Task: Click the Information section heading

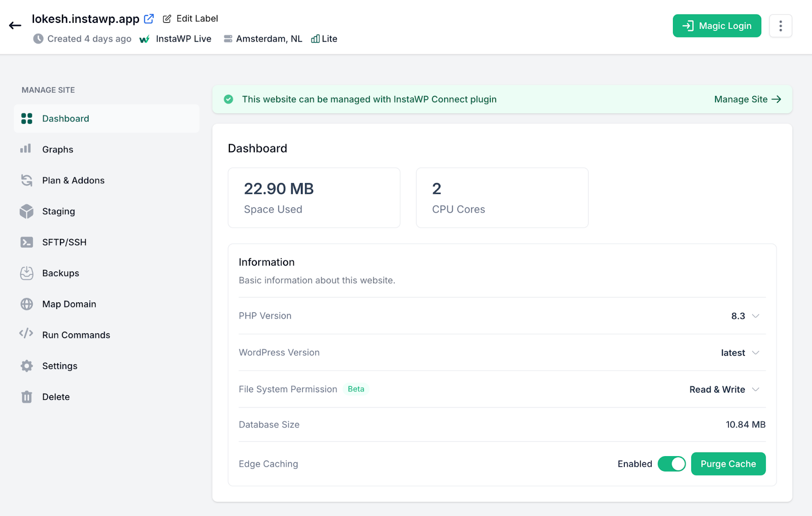Action: 266,262
